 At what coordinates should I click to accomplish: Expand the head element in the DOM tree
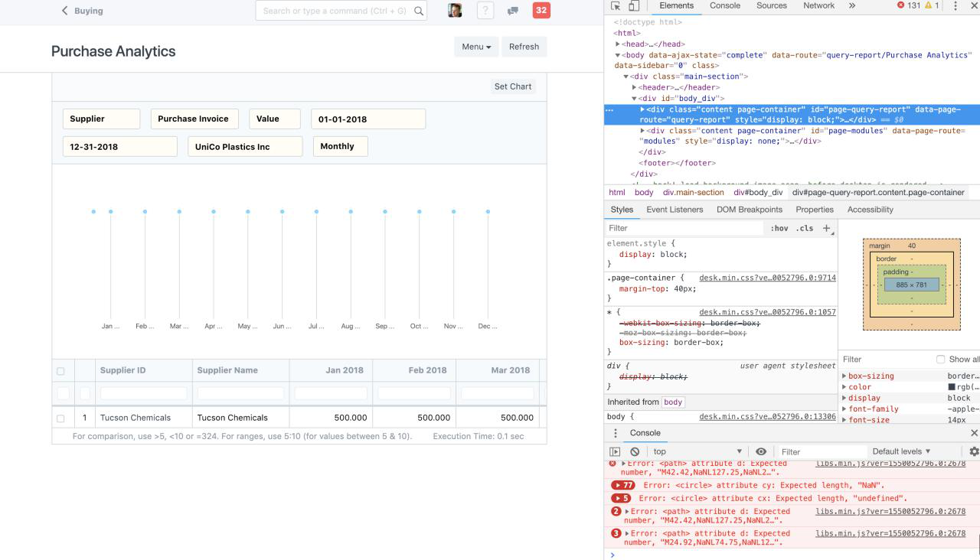[x=619, y=44]
